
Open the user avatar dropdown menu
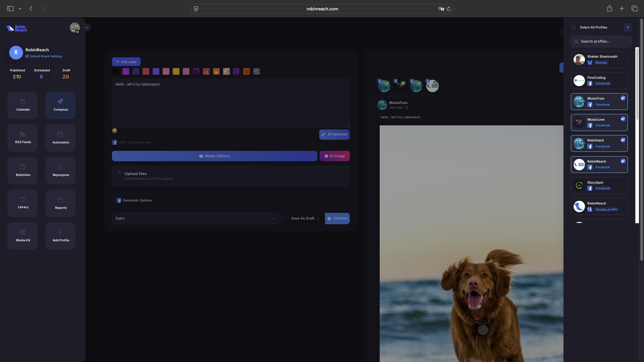click(75, 28)
